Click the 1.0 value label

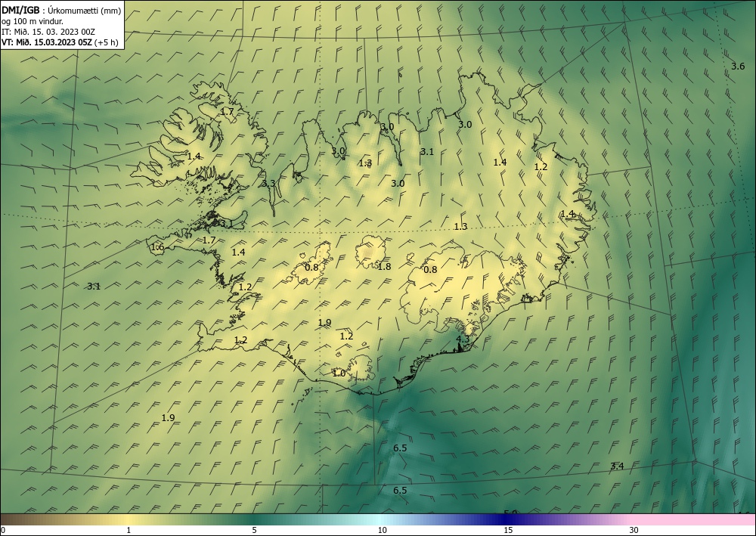pyautogui.click(x=339, y=373)
